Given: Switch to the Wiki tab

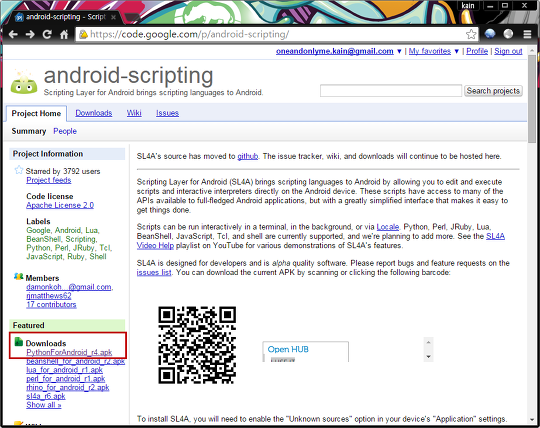Looking at the screenshot, I should [x=134, y=113].
